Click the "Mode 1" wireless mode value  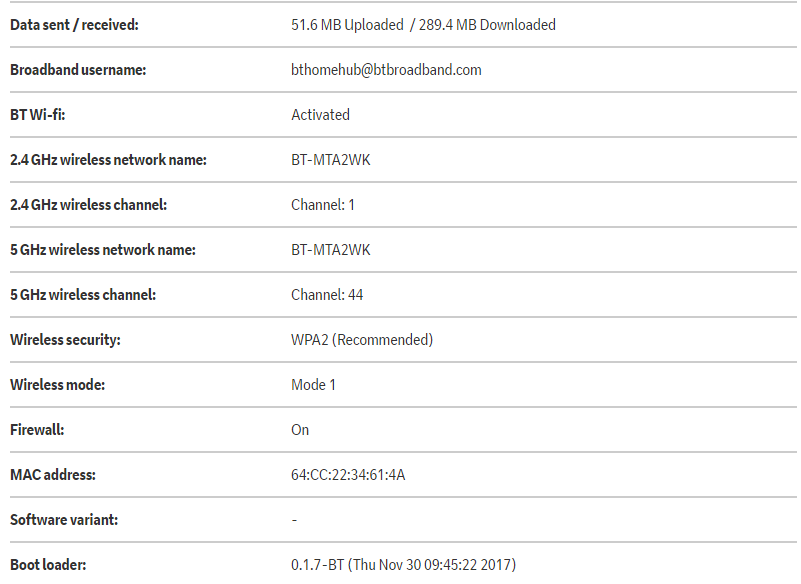click(313, 385)
